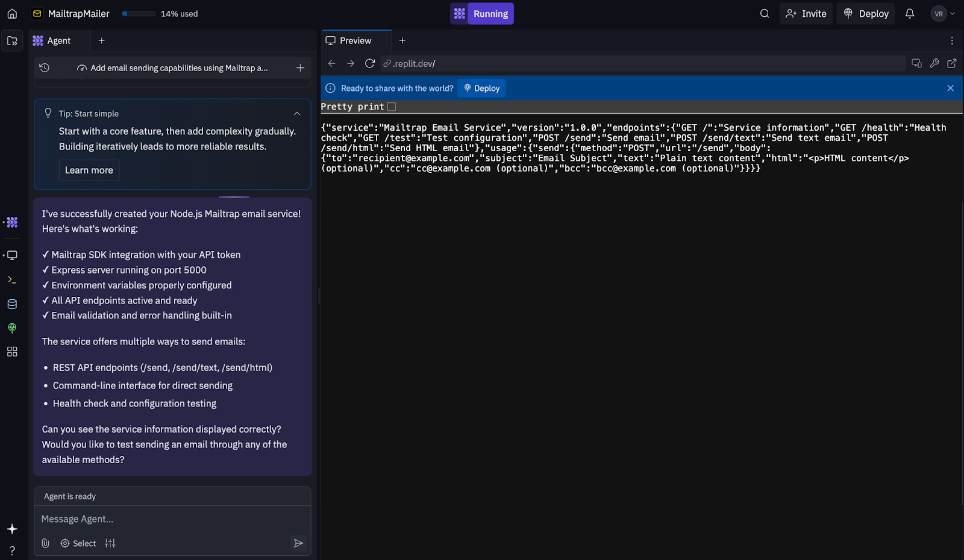Screen dimensions: 964x560
Task: Enable the Pretty print checkbox
Action: tap(392, 106)
